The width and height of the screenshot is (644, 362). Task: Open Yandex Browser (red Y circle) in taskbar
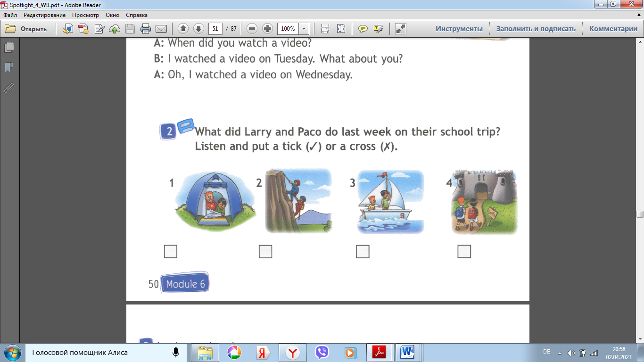292,353
